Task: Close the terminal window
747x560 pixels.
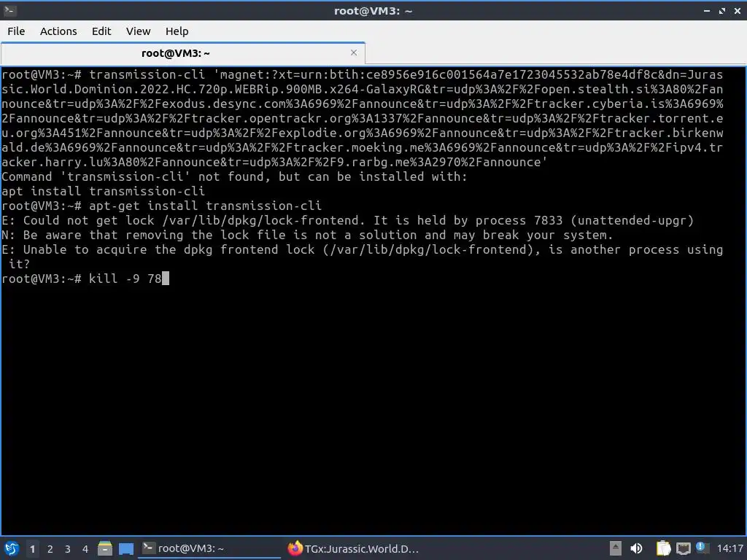Action: [738, 10]
